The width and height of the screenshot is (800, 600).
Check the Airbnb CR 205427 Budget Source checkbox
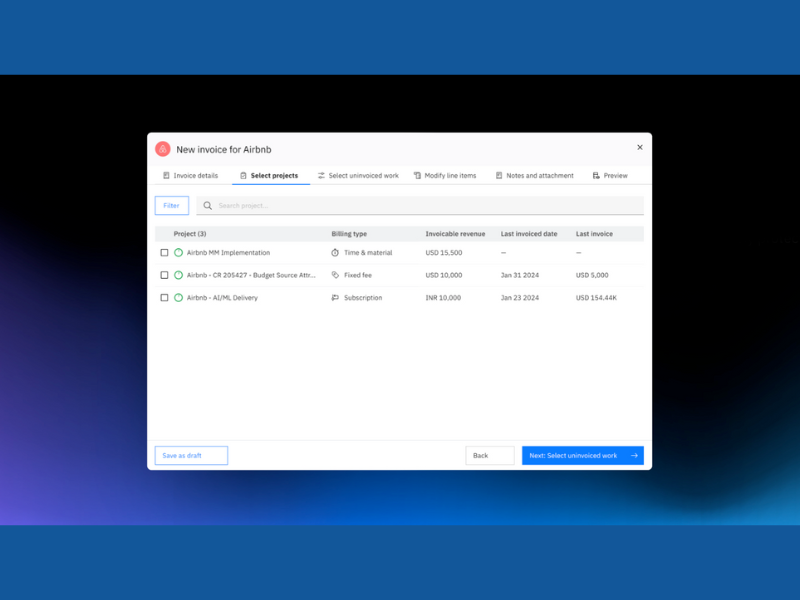coord(164,275)
